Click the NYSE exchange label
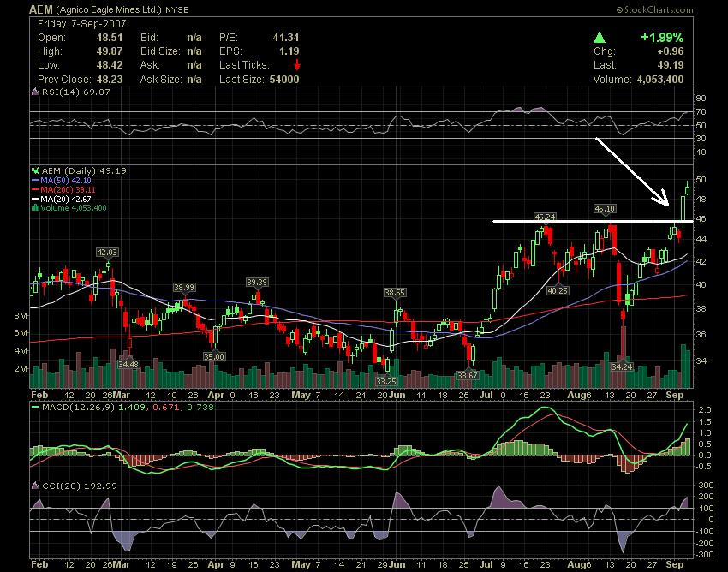The image size is (728, 572). 176,10
